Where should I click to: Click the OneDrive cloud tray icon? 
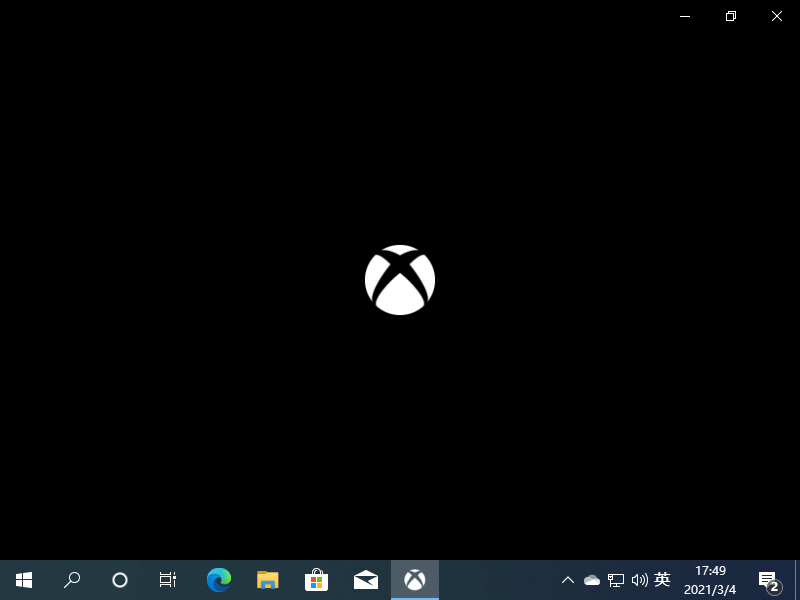click(x=591, y=580)
